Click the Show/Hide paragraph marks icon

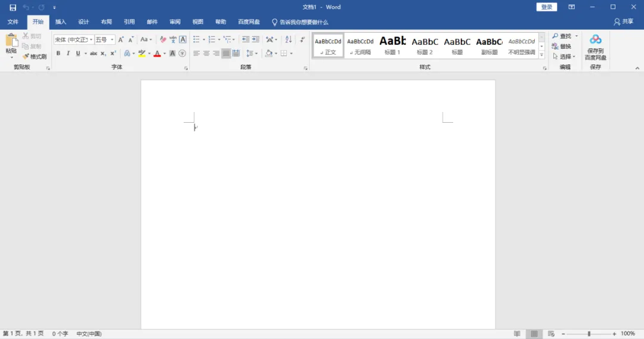302,39
